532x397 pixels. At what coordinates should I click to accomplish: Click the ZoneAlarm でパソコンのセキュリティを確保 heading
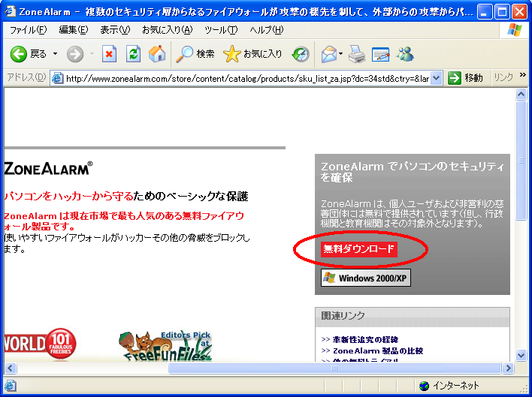click(413, 172)
